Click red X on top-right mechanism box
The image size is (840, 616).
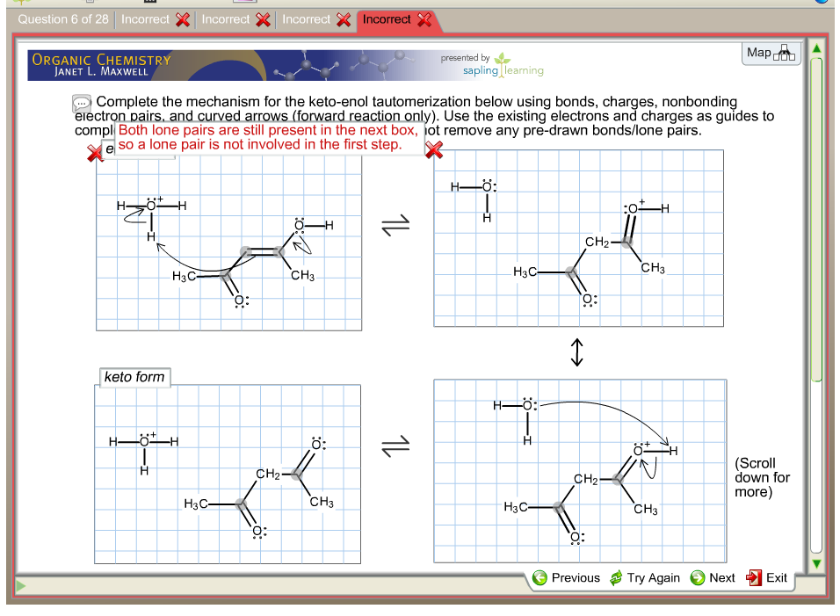434,151
